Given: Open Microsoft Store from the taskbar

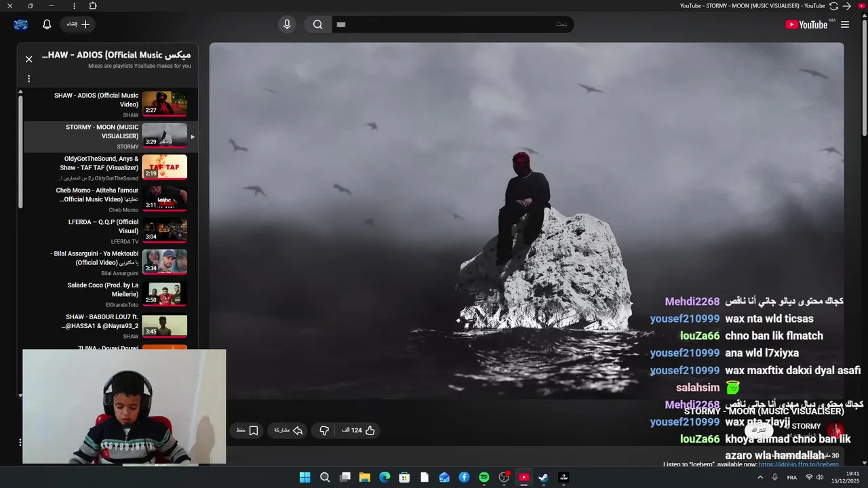Looking at the screenshot, I should (404, 477).
